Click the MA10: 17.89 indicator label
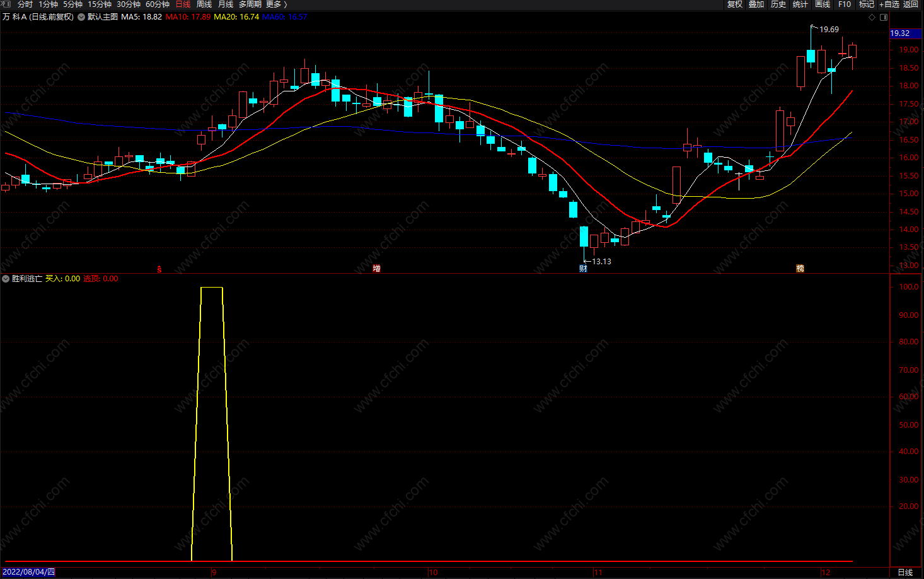Screen dimensions: 924x579 coord(188,17)
